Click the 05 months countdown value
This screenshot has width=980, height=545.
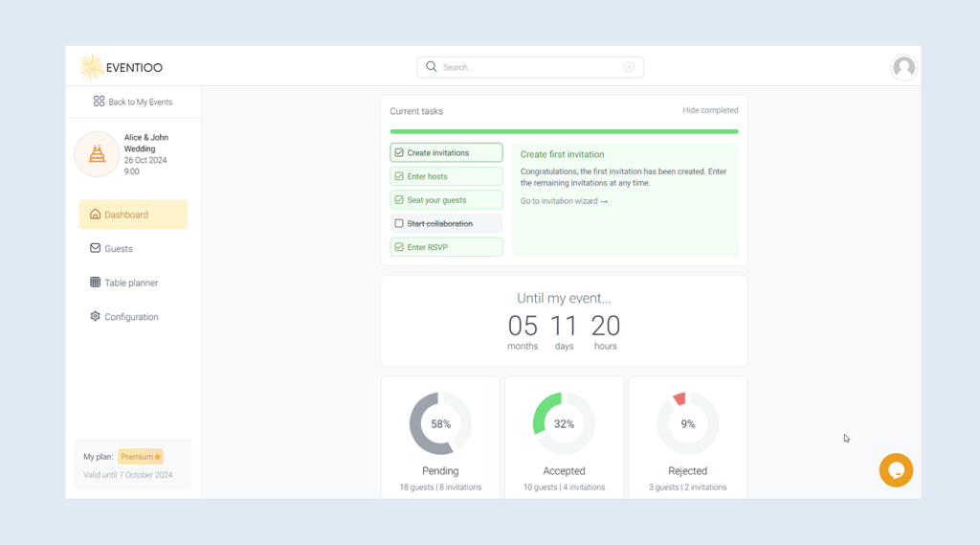click(x=523, y=326)
